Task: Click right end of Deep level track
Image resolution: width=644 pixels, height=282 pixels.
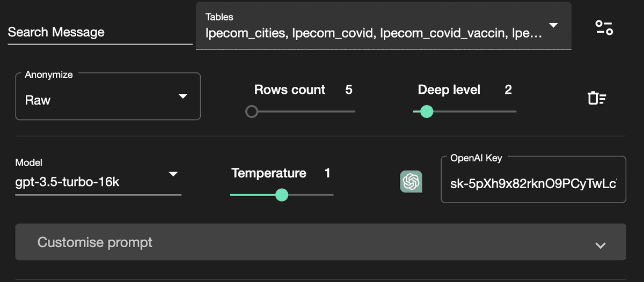Action: coord(514,112)
